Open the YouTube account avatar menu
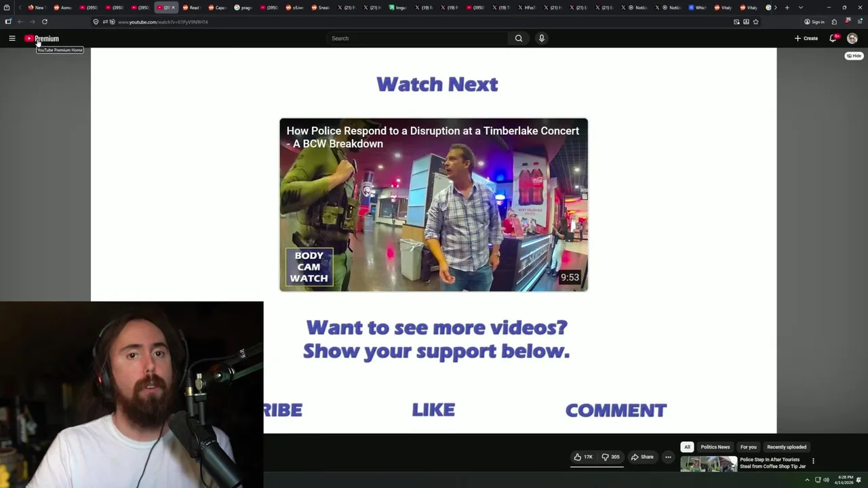 click(x=852, y=39)
